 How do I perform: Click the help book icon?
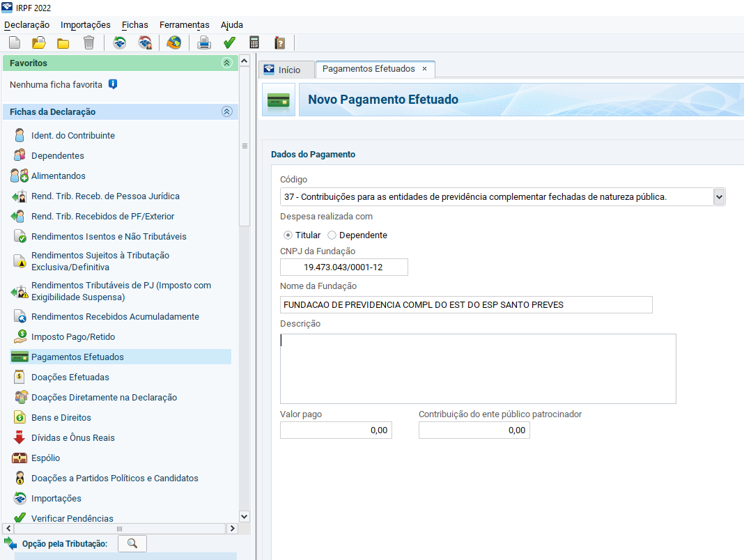[x=280, y=43]
